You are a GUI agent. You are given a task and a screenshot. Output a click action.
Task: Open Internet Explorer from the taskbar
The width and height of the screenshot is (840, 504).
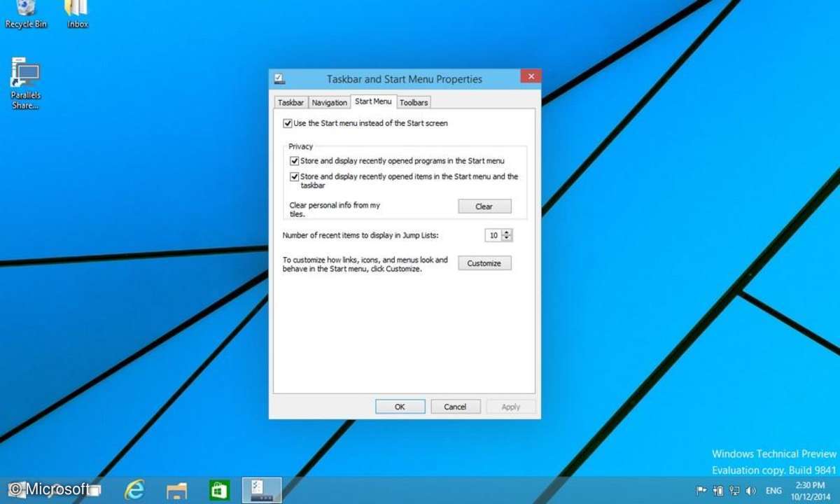pos(134,489)
